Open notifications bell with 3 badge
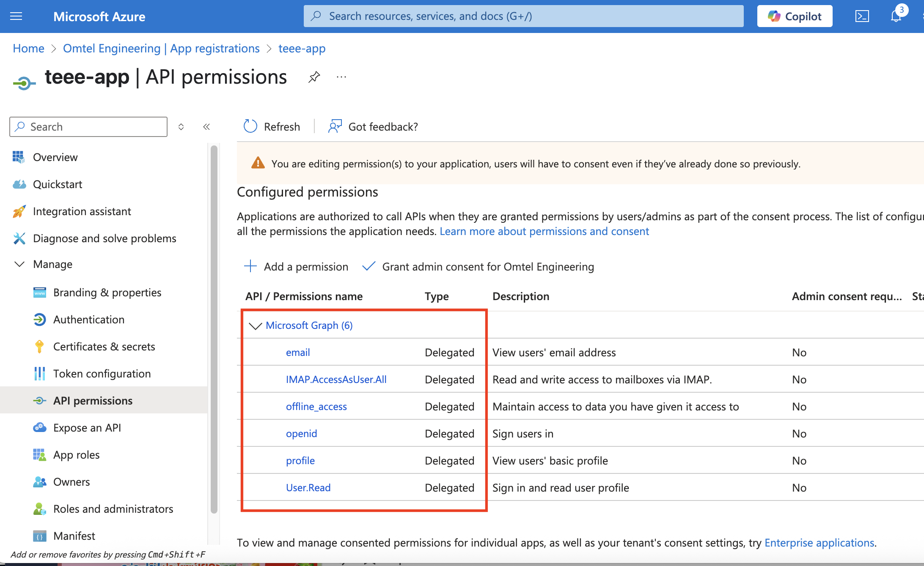Image resolution: width=924 pixels, height=566 pixels. click(896, 16)
